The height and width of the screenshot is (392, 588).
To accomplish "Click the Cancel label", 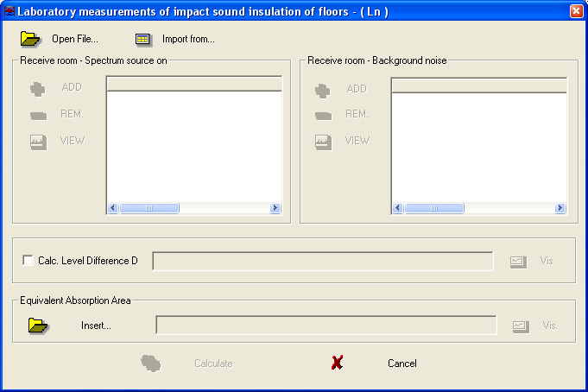I will (402, 364).
